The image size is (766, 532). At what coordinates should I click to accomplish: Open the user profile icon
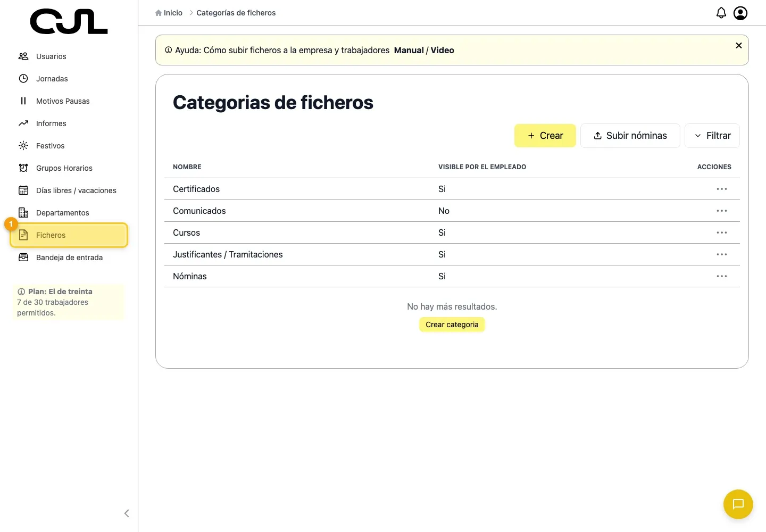[740, 13]
